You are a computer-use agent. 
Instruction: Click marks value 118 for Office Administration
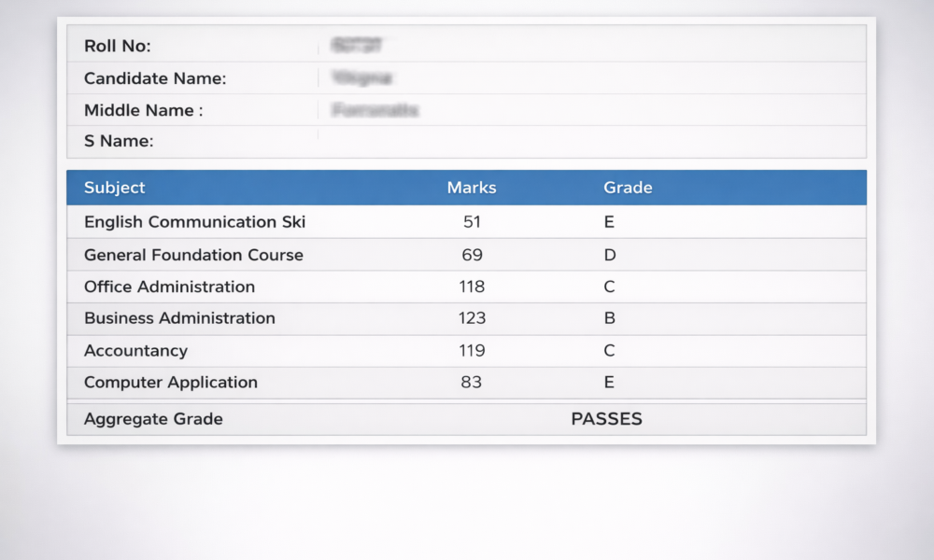[472, 287]
